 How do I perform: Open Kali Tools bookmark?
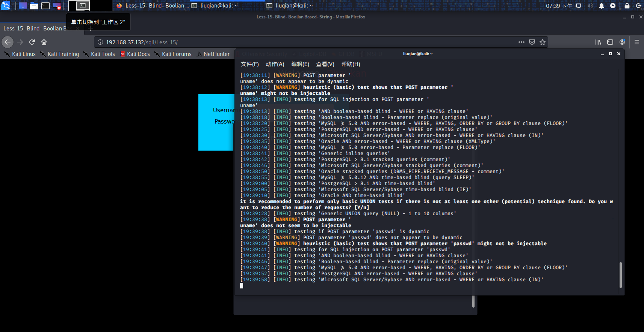(x=99, y=54)
